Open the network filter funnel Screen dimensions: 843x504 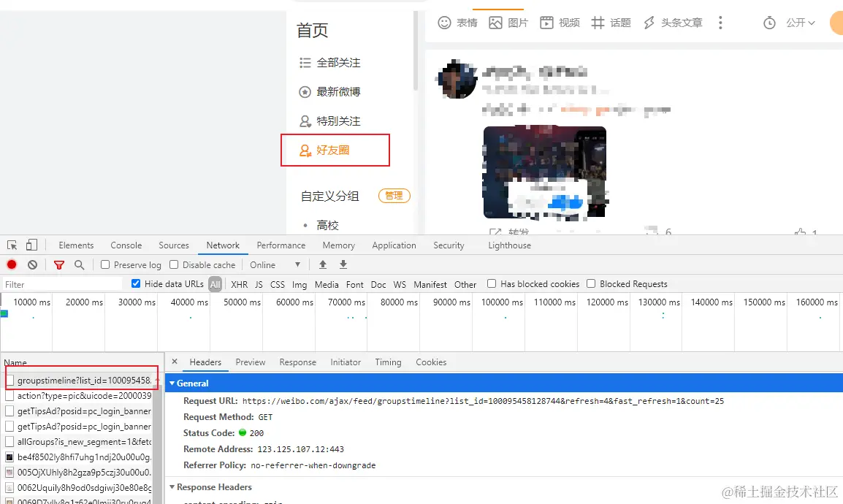tap(58, 264)
